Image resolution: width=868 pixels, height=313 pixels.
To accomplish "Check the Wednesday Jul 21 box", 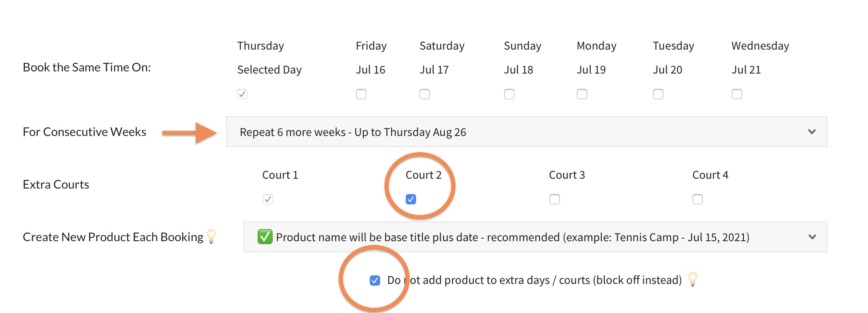I will point(737,94).
